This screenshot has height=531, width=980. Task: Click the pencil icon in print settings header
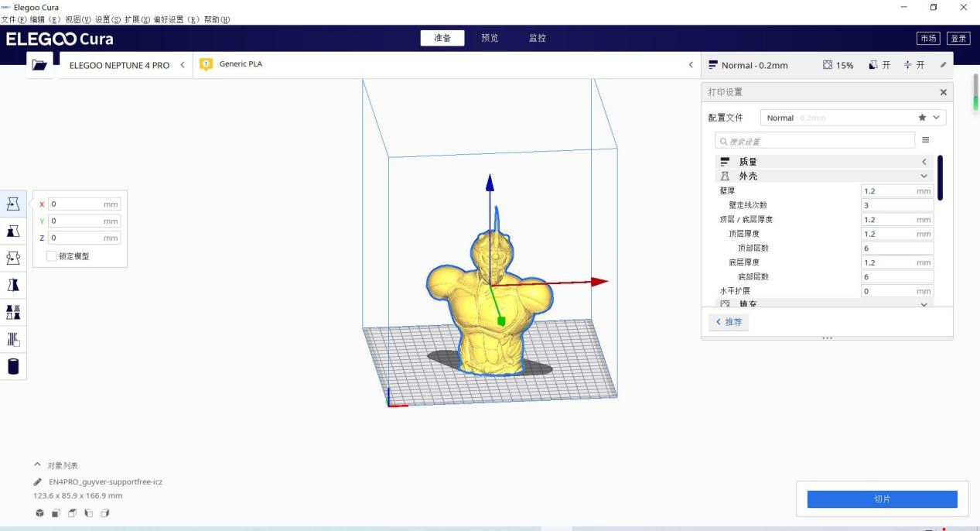pyautogui.click(x=943, y=65)
